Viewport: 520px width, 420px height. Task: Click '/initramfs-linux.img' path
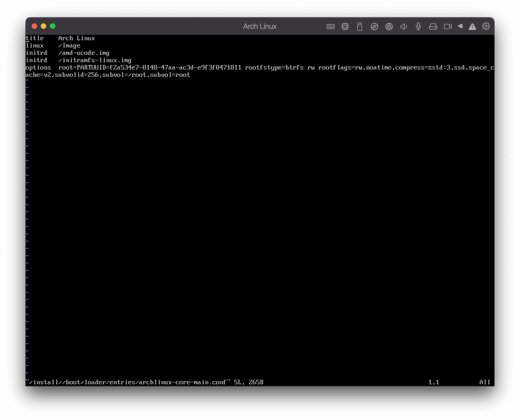[95, 60]
